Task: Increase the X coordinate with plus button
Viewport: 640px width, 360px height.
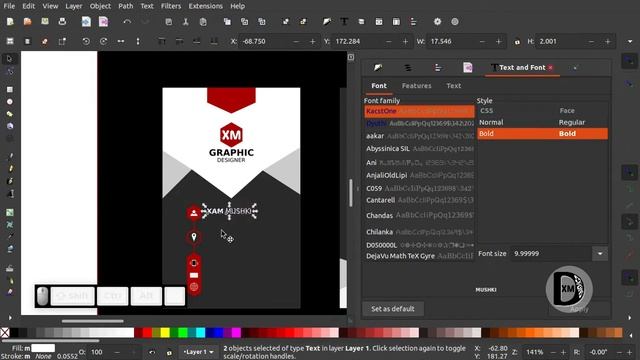Action: (313, 42)
